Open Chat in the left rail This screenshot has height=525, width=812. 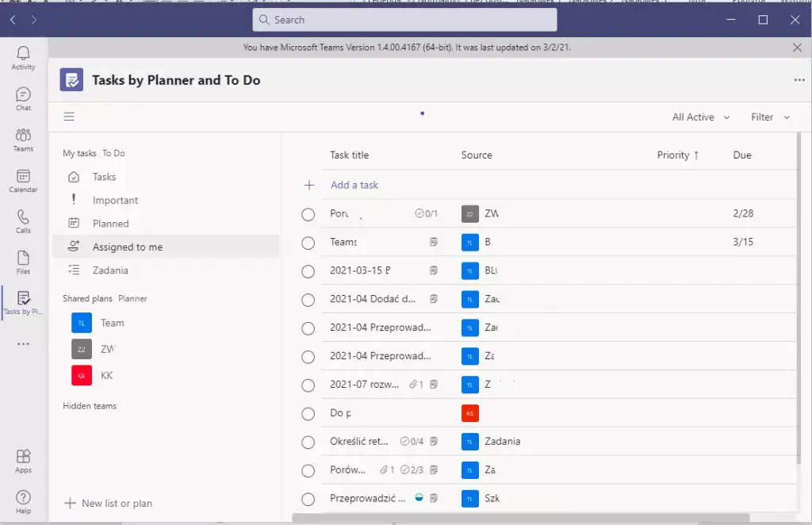click(23, 98)
